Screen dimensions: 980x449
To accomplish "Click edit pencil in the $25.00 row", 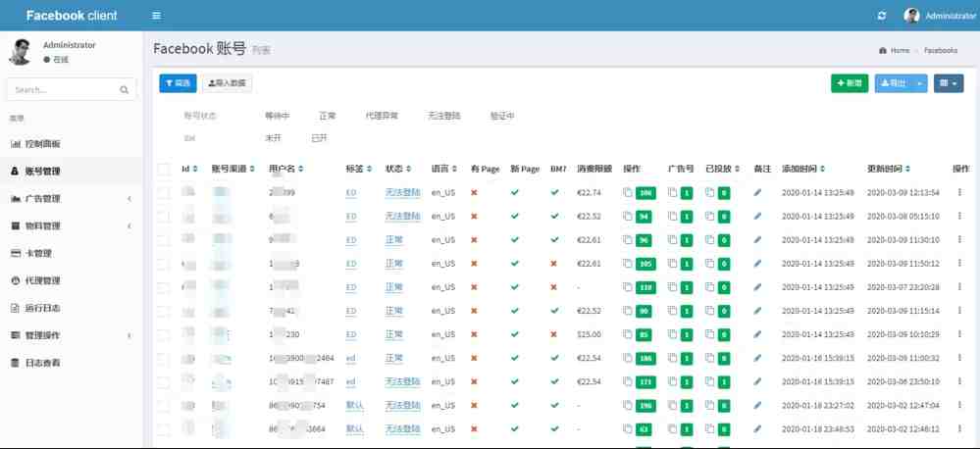I will click(757, 334).
